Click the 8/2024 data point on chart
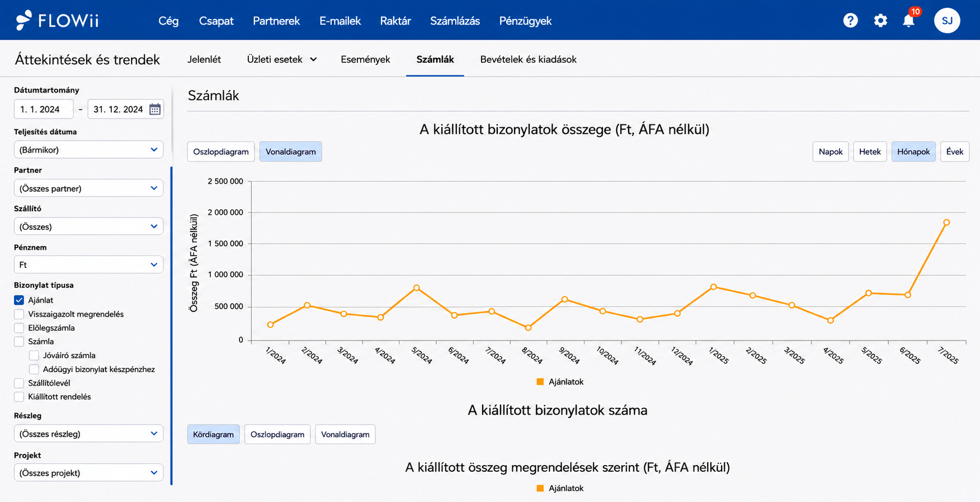This screenshot has height=502, width=980. tap(528, 328)
